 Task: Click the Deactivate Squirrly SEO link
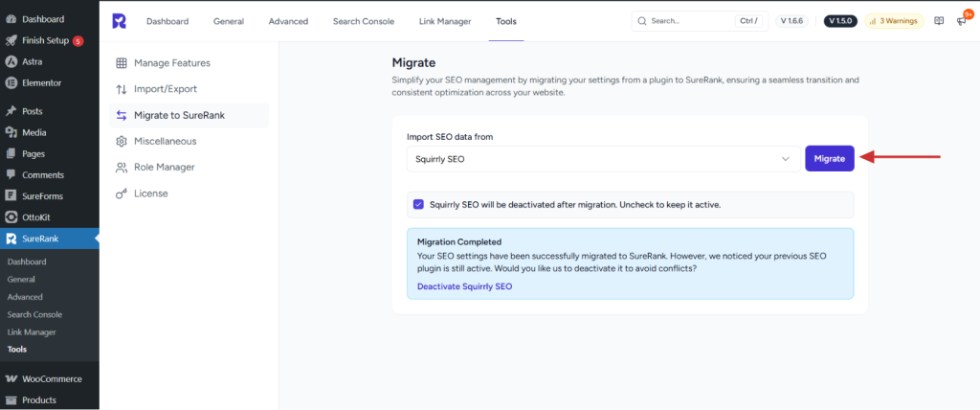point(464,286)
